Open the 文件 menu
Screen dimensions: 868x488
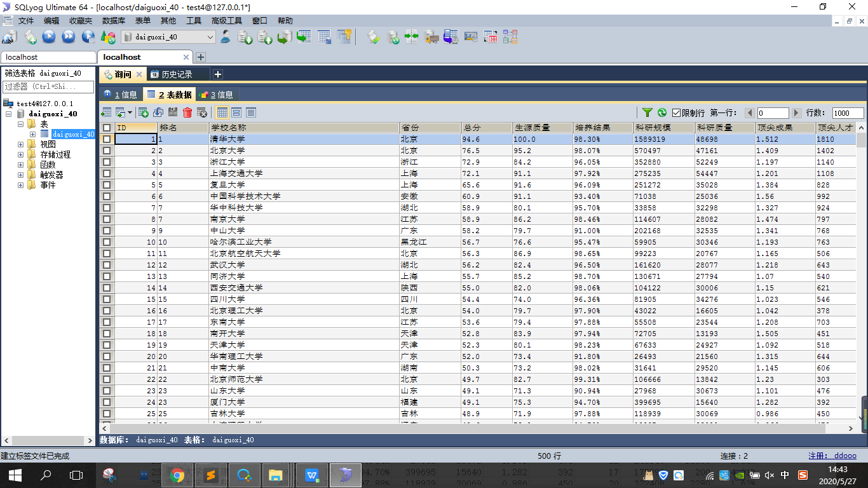coord(26,21)
